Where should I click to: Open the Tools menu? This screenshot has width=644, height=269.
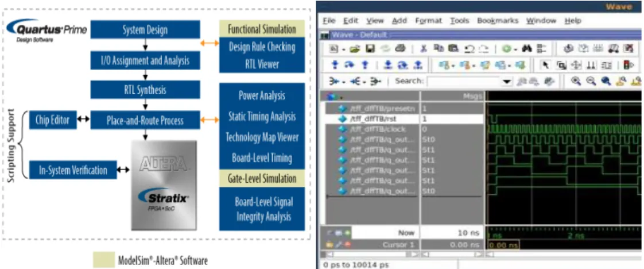click(460, 21)
